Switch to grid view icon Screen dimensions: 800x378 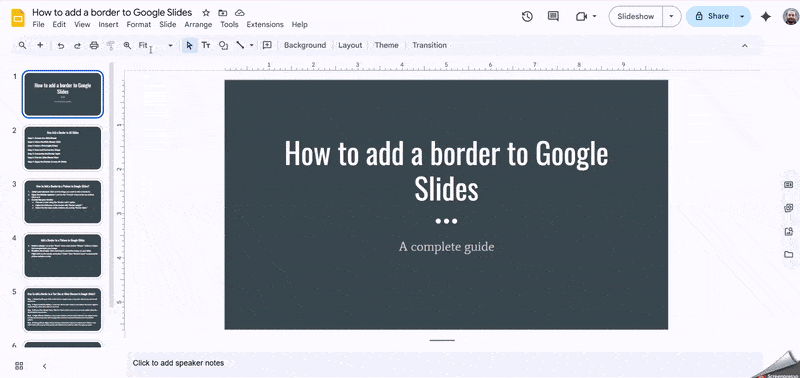[19, 366]
